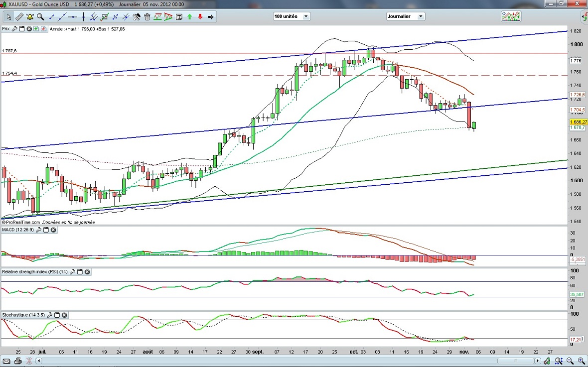Image resolution: width=588 pixels, height=367 pixels.
Task: Click the trash can delete icon
Action: [x=147, y=17]
